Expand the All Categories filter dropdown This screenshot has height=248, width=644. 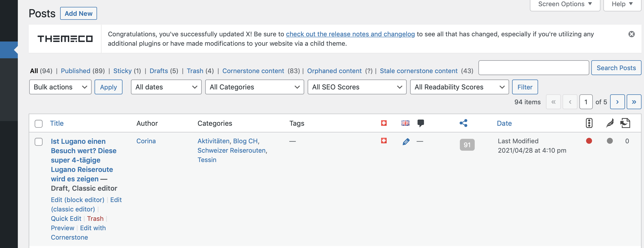[254, 87]
